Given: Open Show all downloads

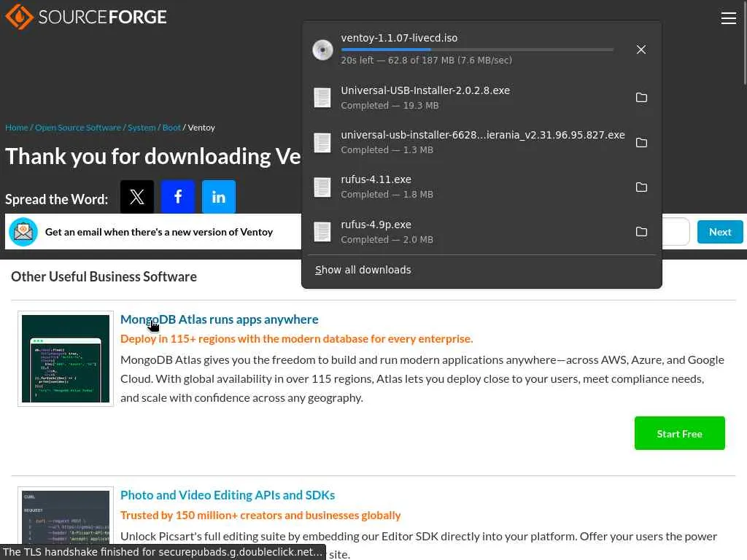Looking at the screenshot, I should point(363,270).
